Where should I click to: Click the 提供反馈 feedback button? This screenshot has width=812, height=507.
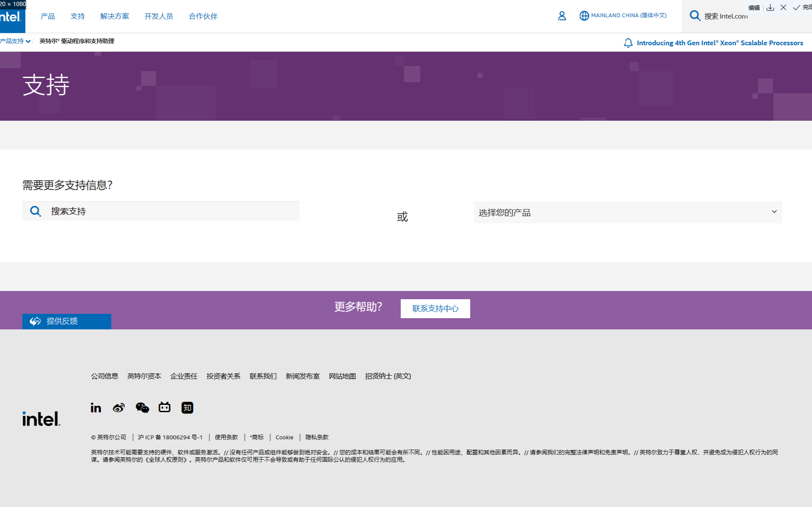tap(66, 321)
